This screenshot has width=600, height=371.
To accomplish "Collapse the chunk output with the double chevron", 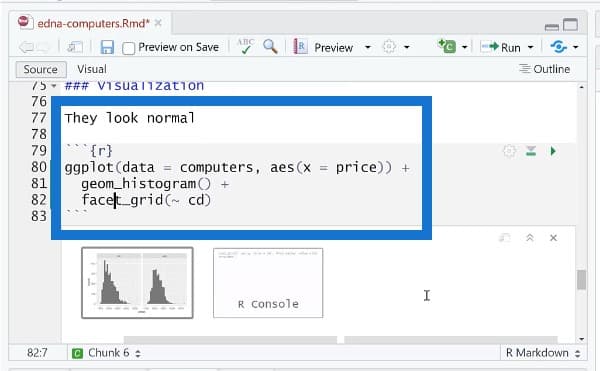I will tap(530, 238).
